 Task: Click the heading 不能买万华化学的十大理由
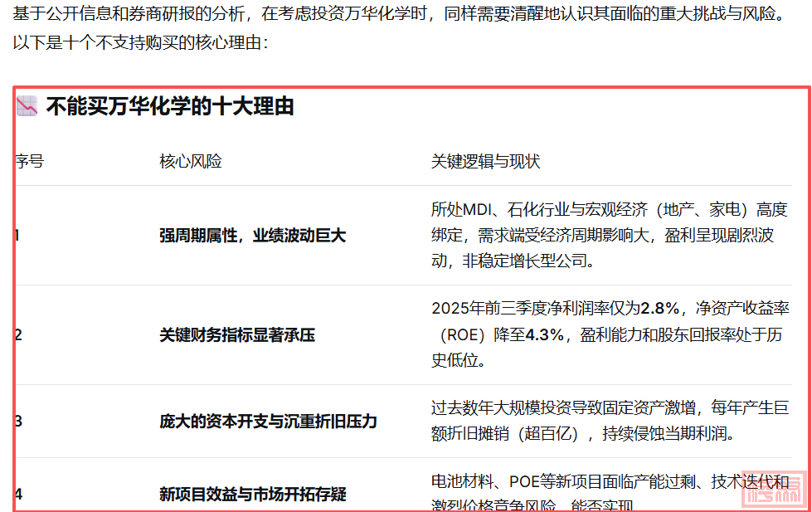[169, 106]
